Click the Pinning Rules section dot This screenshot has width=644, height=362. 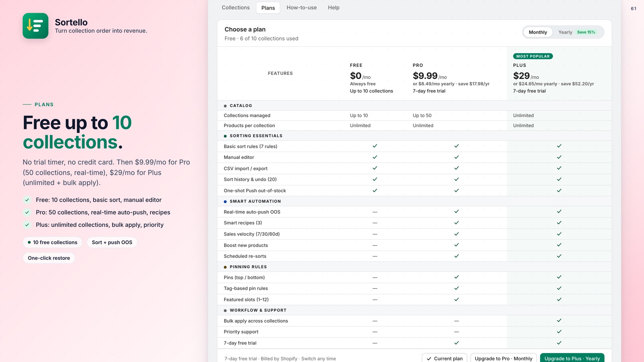point(225,267)
